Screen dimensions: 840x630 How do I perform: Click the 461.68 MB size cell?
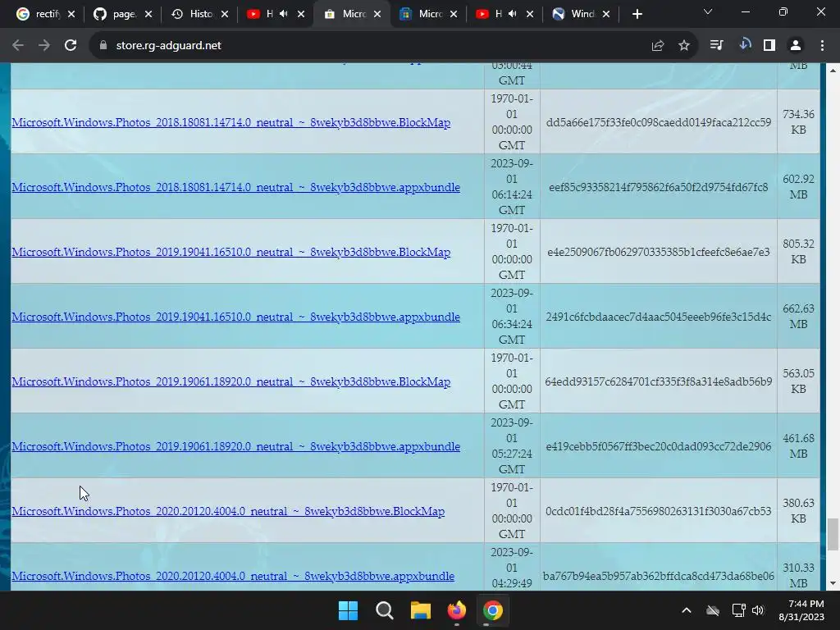tap(798, 445)
